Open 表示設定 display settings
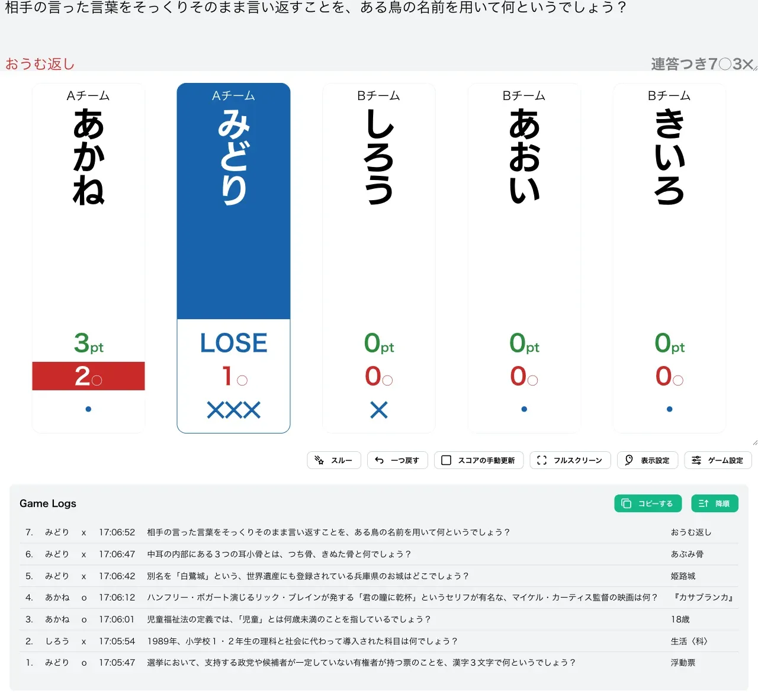 [x=647, y=460]
